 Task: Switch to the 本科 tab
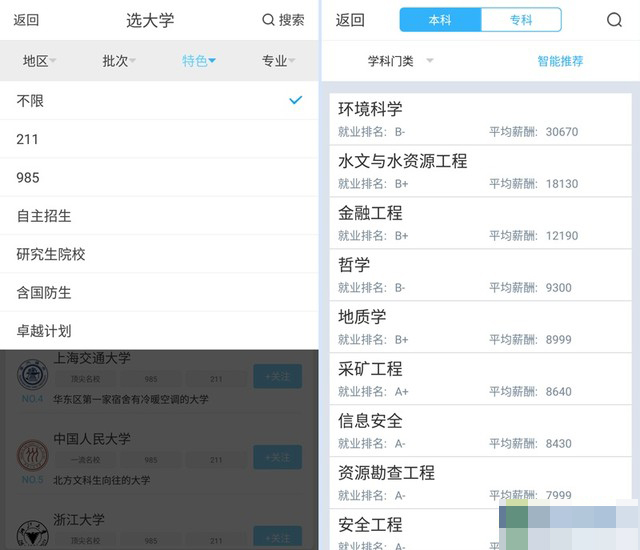440,20
